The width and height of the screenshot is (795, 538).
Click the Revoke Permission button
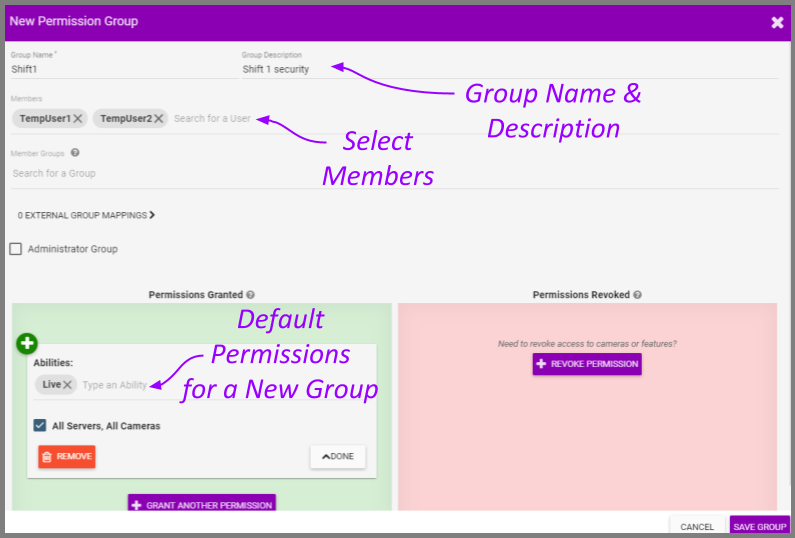(x=587, y=364)
